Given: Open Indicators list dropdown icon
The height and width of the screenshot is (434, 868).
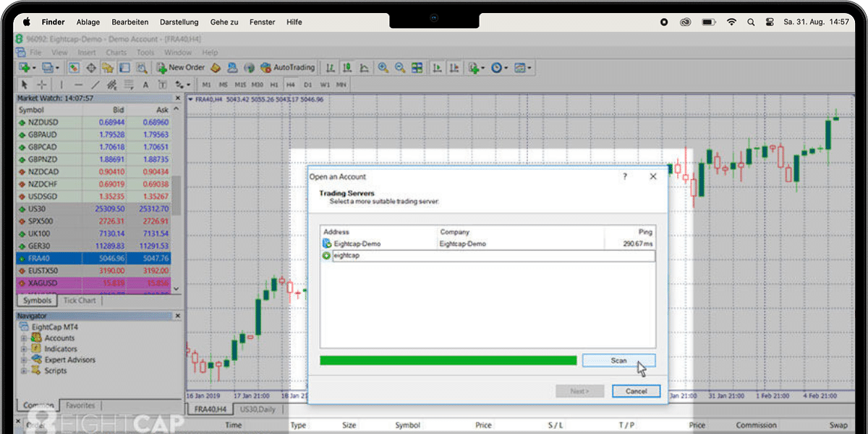Looking at the screenshot, I should pyautogui.click(x=476, y=68).
